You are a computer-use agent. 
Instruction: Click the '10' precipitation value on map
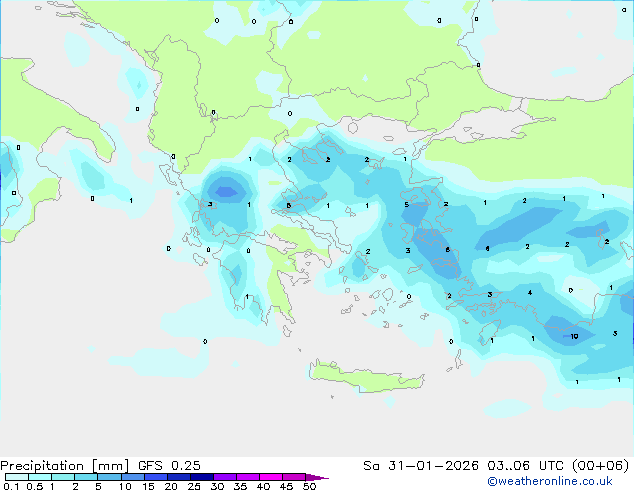tap(574, 336)
